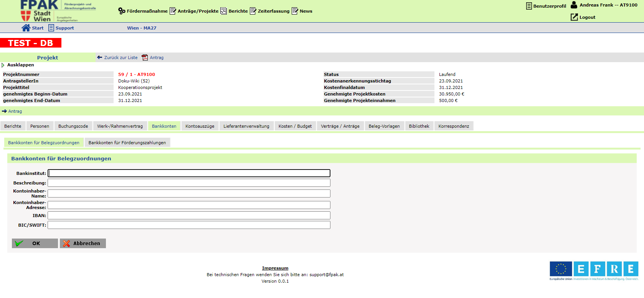The height and width of the screenshot is (298, 644).
Task: Click the Berichte top menu label
Action: pyautogui.click(x=238, y=11)
